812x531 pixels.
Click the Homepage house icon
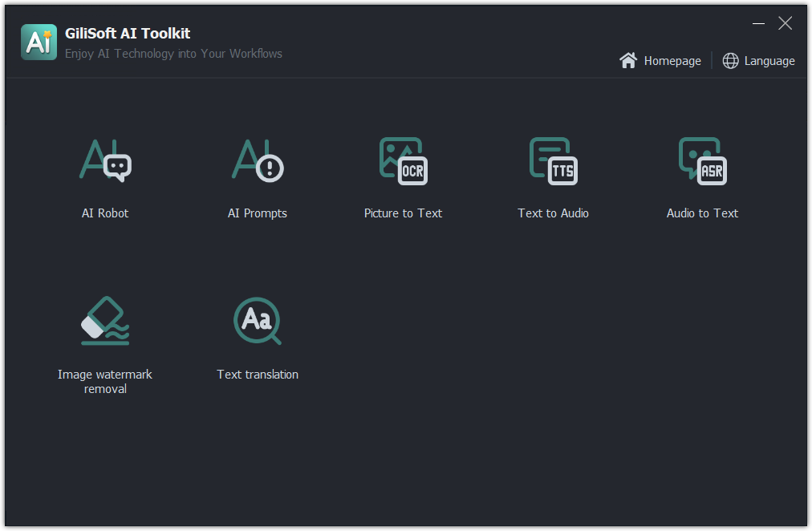coord(628,60)
